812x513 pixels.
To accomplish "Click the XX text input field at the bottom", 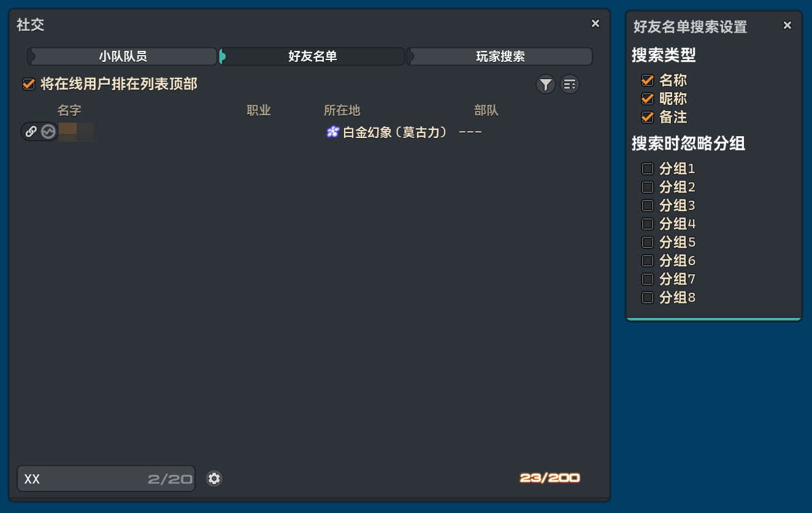I will coord(104,479).
